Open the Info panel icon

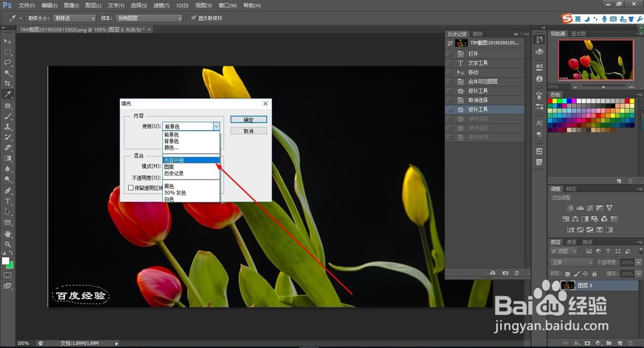[x=539, y=79]
